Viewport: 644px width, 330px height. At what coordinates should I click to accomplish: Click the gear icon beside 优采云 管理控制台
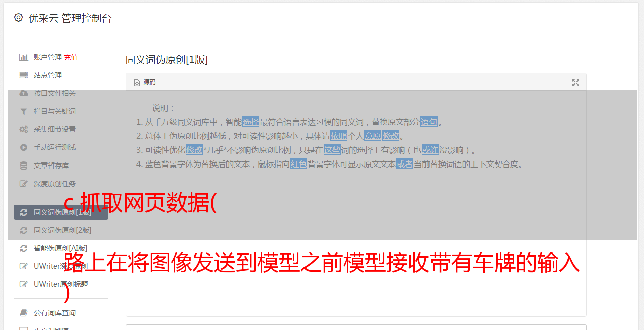19,18
